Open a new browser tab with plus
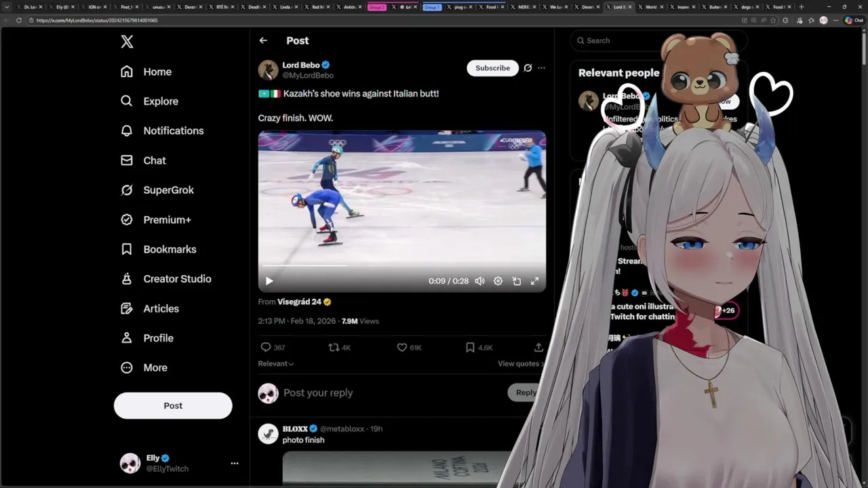The height and width of the screenshot is (488, 868). pos(802,7)
